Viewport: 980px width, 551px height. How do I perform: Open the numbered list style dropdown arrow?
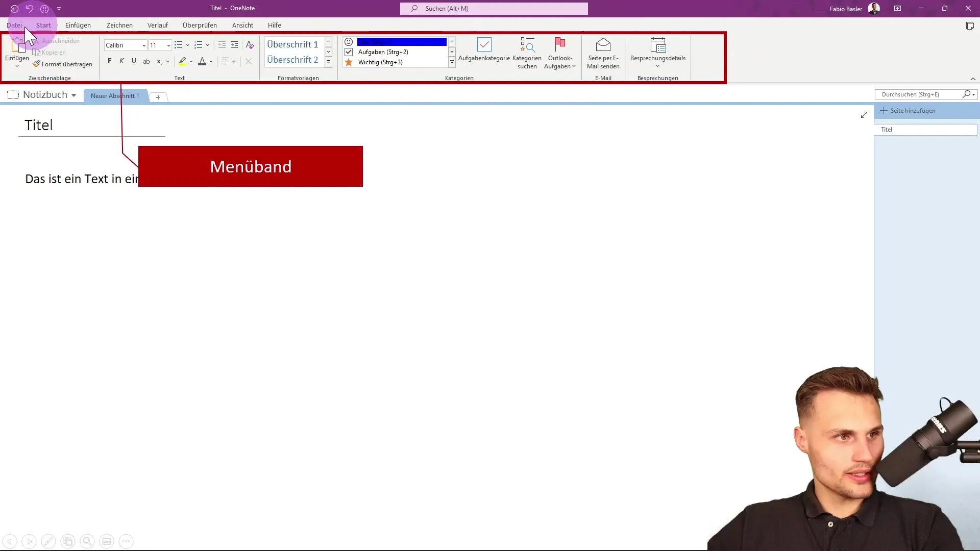pos(208,45)
